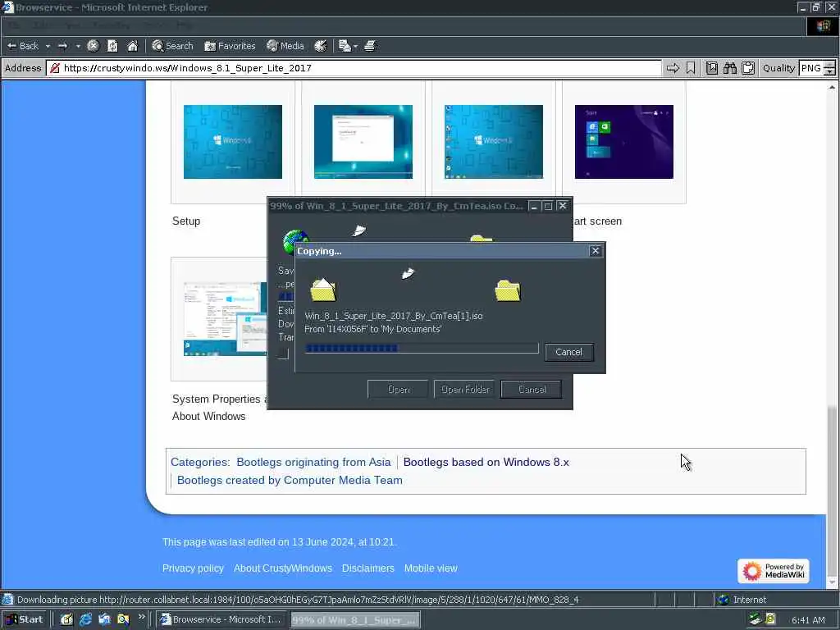Open the second gallery thumbnail with dialog window

tap(363, 142)
